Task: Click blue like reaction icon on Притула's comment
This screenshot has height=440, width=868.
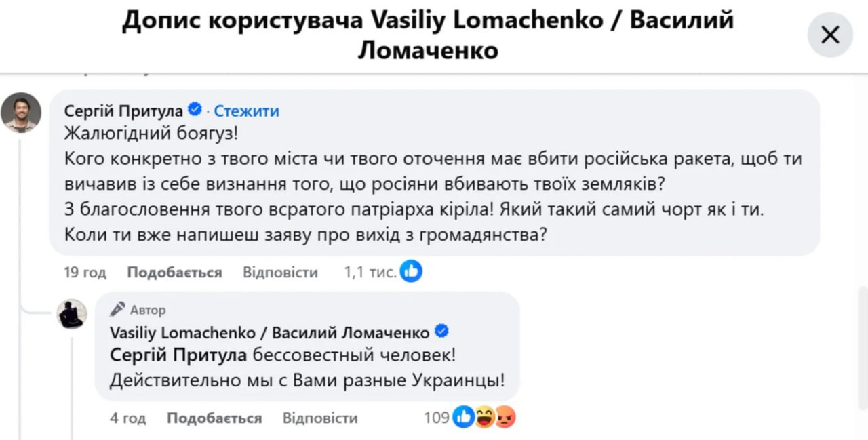Action: tap(411, 272)
